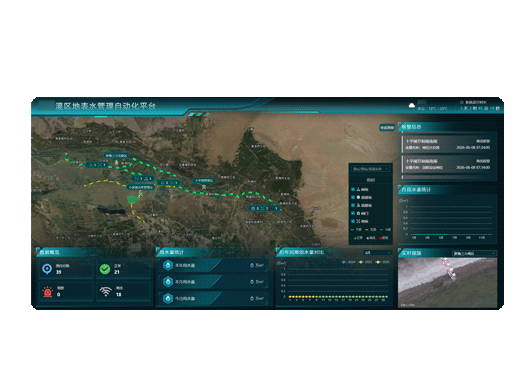Click the water drop icon for monthly usage
This screenshot has width=530, height=392.
click(x=168, y=281)
